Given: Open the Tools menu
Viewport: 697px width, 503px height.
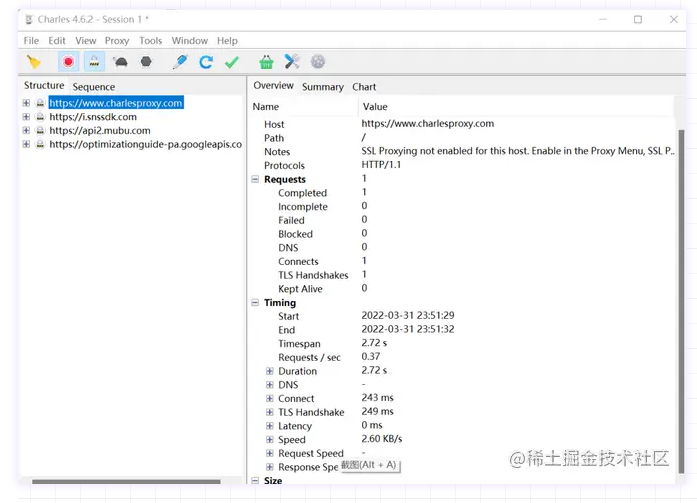Looking at the screenshot, I should (x=150, y=41).
